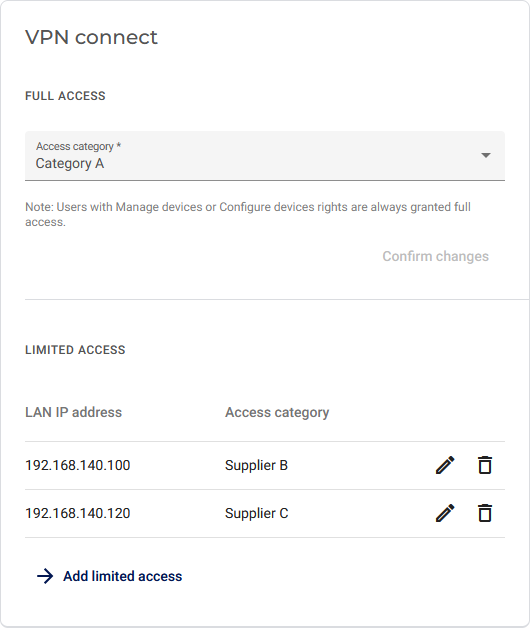Click the Confirm changes button

435,256
